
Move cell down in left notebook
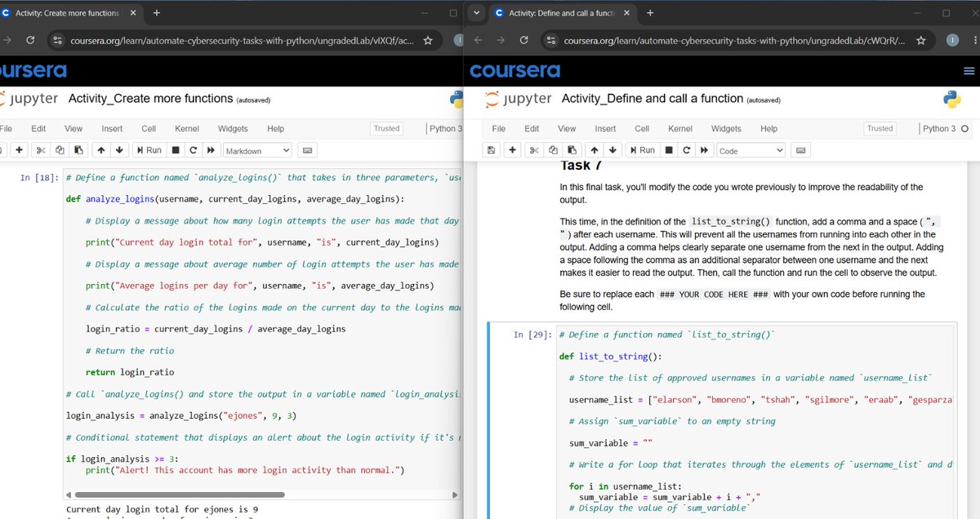coord(119,150)
